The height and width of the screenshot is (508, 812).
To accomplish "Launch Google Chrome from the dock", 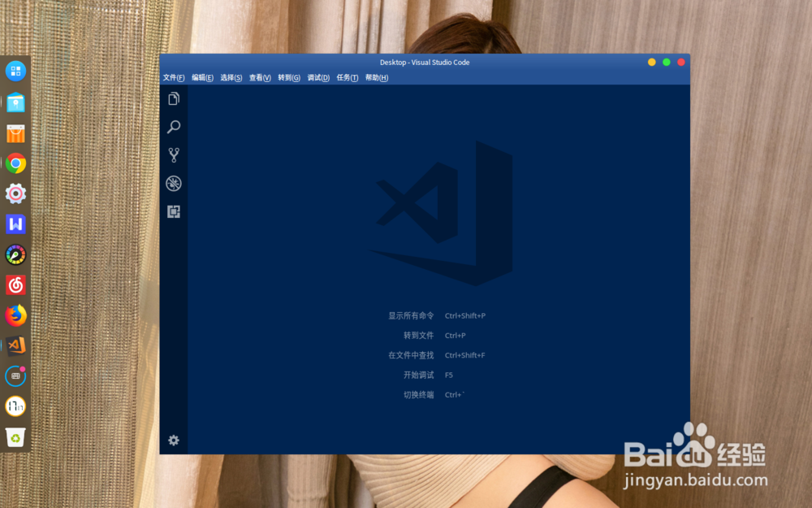I will click(x=15, y=163).
